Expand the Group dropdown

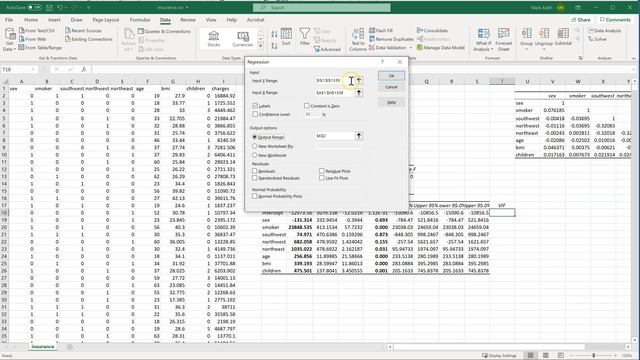point(527,50)
